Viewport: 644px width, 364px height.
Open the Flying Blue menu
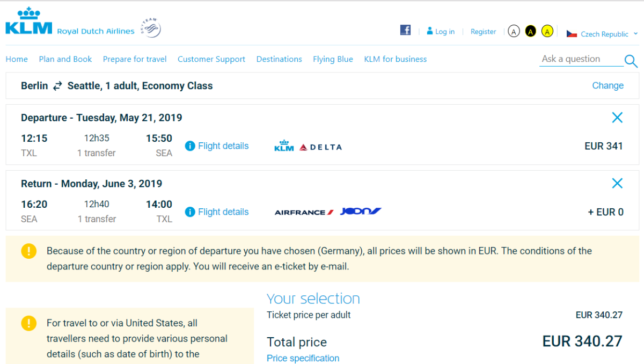click(x=333, y=59)
